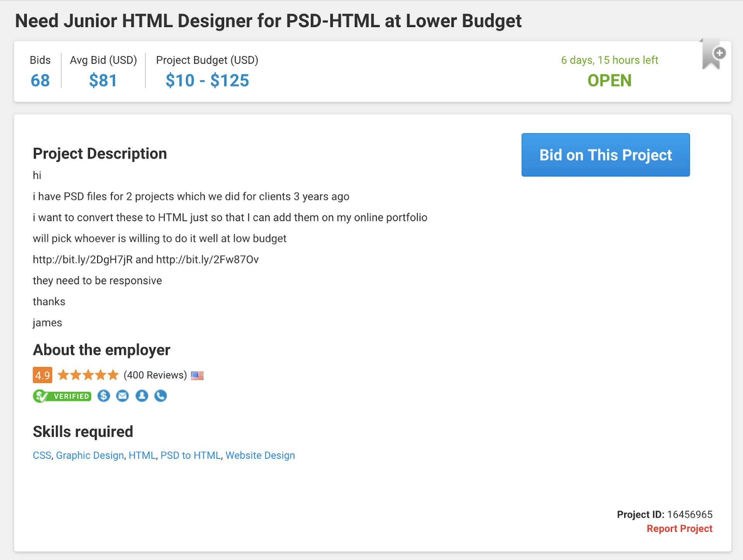Open the Website Design skill link
Image resolution: width=743 pixels, height=560 pixels.
tap(260, 455)
